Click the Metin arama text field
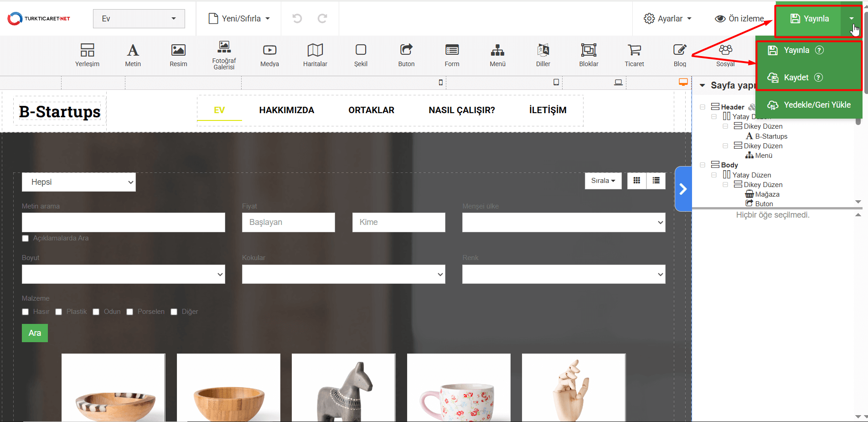This screenshot has height=422, width=868. [124, 223]
